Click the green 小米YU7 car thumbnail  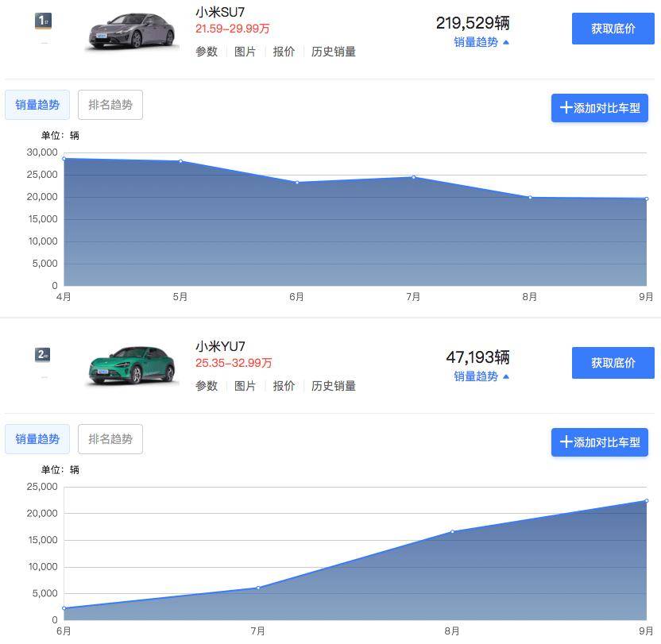pos(131,367)
